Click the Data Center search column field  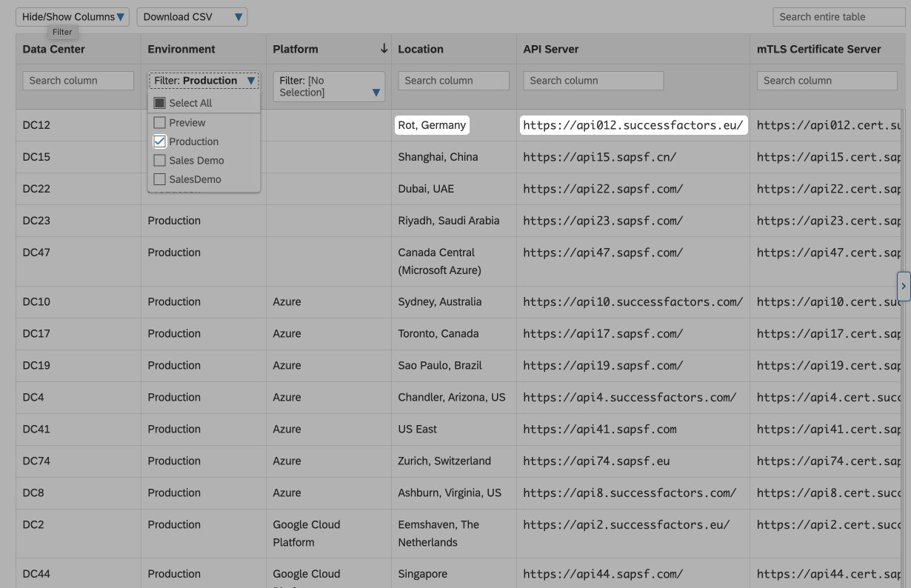click(78, 81)
